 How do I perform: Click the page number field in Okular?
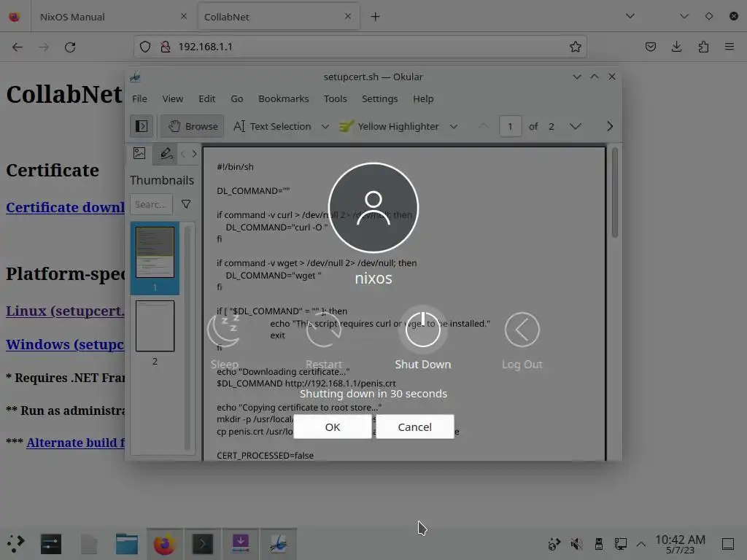510,126
